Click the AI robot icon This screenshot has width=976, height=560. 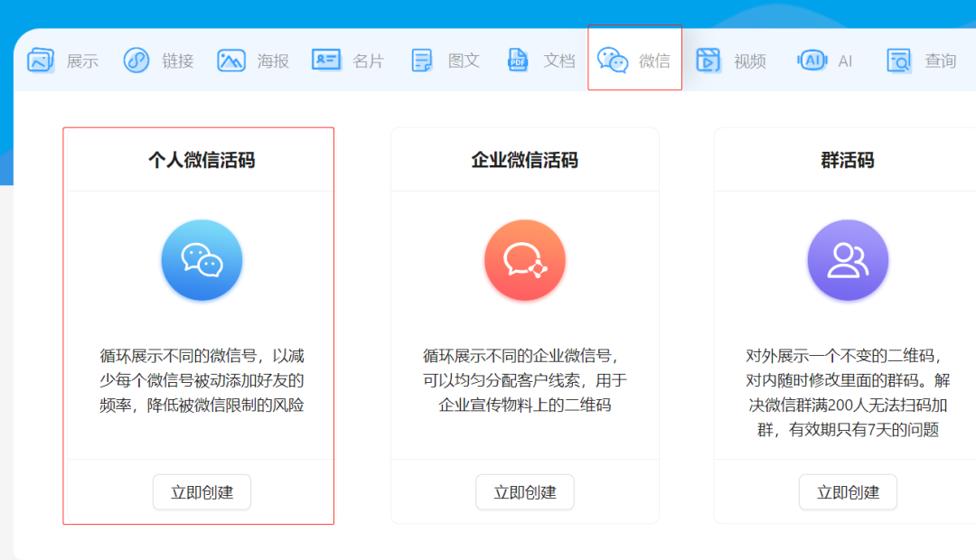[812, 61]
